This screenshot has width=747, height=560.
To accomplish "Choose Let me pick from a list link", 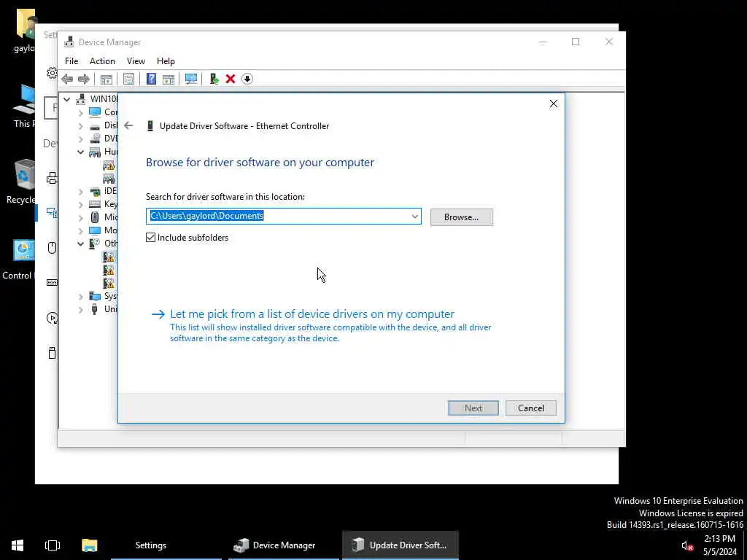I will [x=312, y=314].
